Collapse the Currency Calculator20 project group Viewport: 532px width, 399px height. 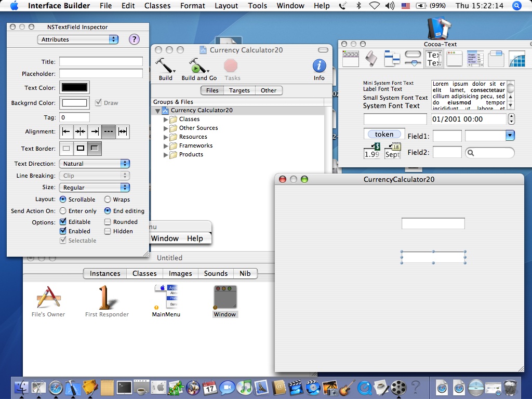(157, 111)
